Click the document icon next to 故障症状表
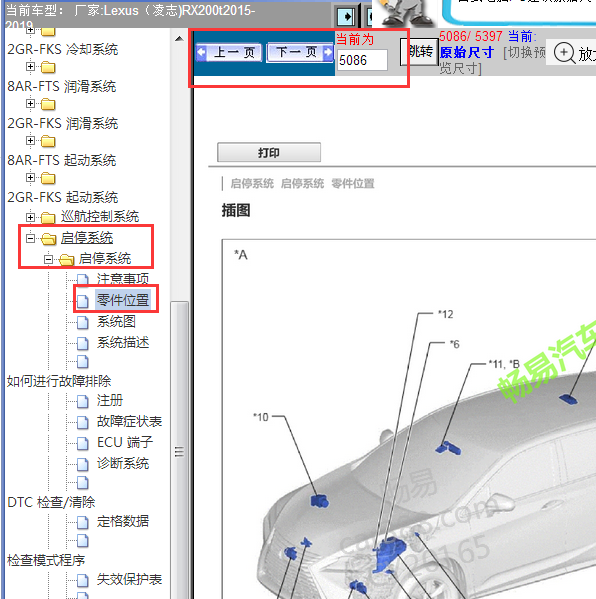 pyautogui.click(x=83, y=422)
